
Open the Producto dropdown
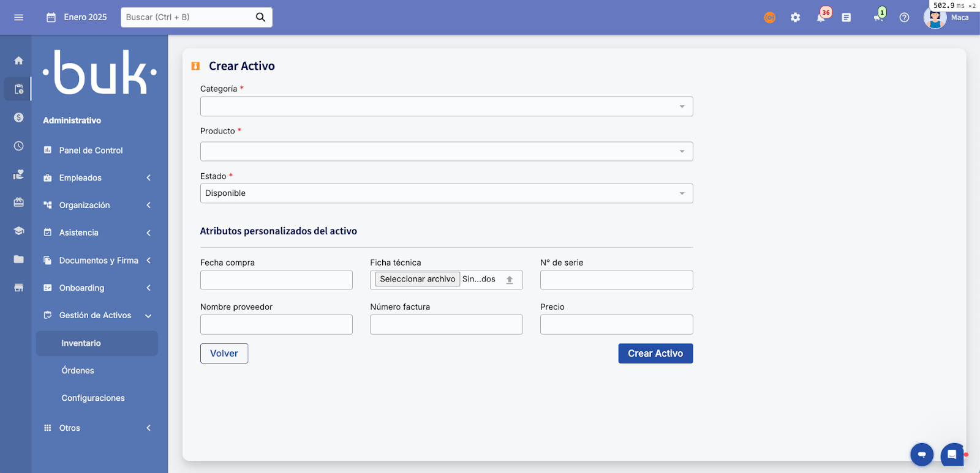click(x=446, y=151)
